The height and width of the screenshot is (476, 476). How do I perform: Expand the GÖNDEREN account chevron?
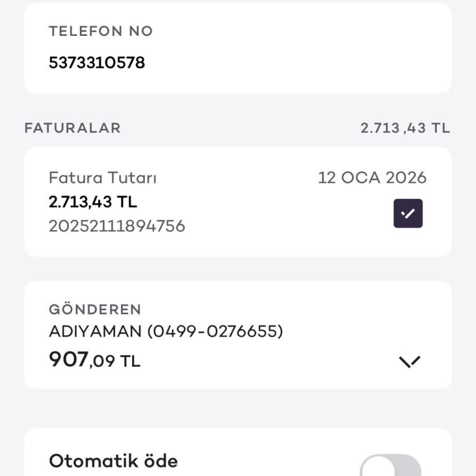[410, 361]
